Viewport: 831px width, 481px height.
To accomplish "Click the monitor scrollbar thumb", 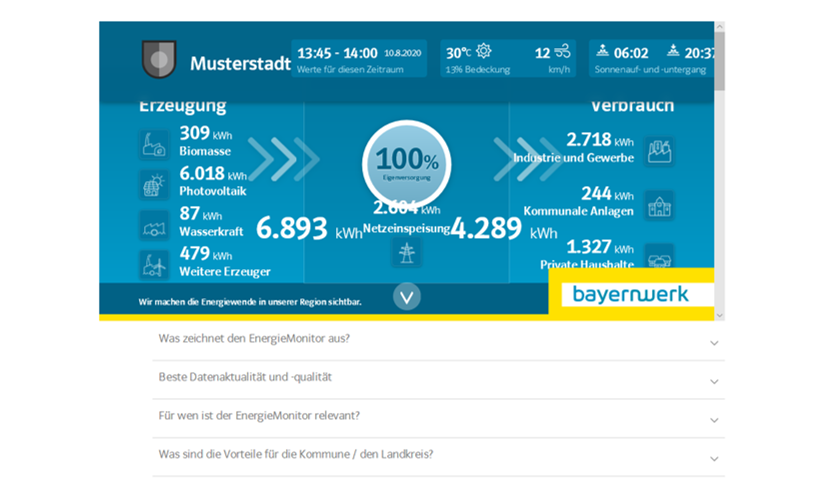I will click(x=719, y=60).
